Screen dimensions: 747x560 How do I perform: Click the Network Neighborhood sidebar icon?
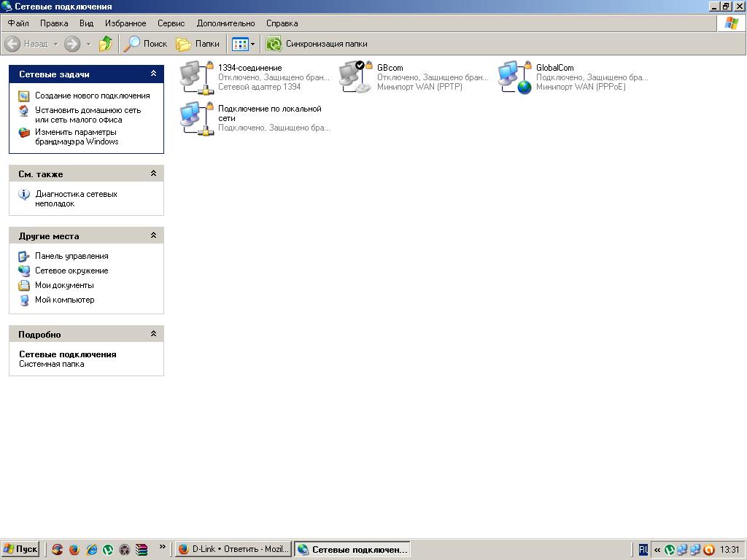(24, 271)
